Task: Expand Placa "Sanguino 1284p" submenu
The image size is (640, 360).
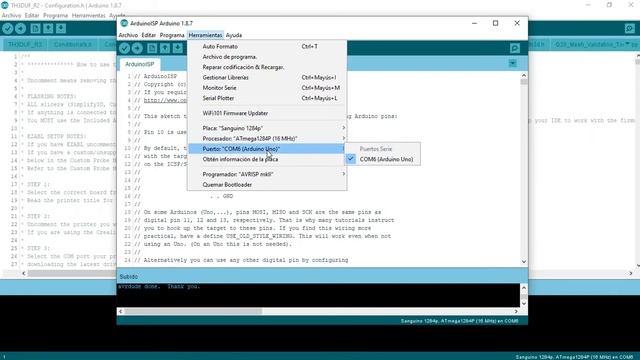Action: pyautogui.click(x=267, y=128)
